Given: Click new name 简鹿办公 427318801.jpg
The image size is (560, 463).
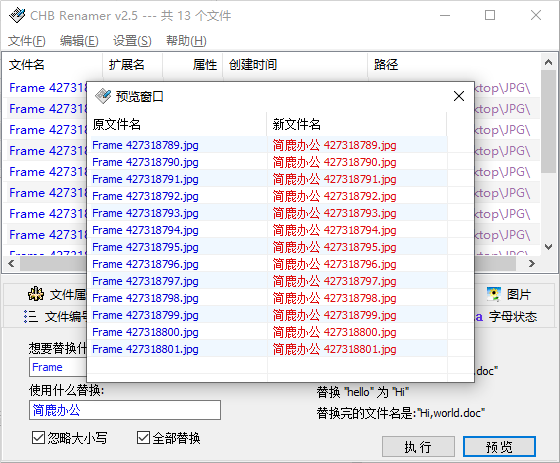Looking at the screenshot, I should click(335, 349).
